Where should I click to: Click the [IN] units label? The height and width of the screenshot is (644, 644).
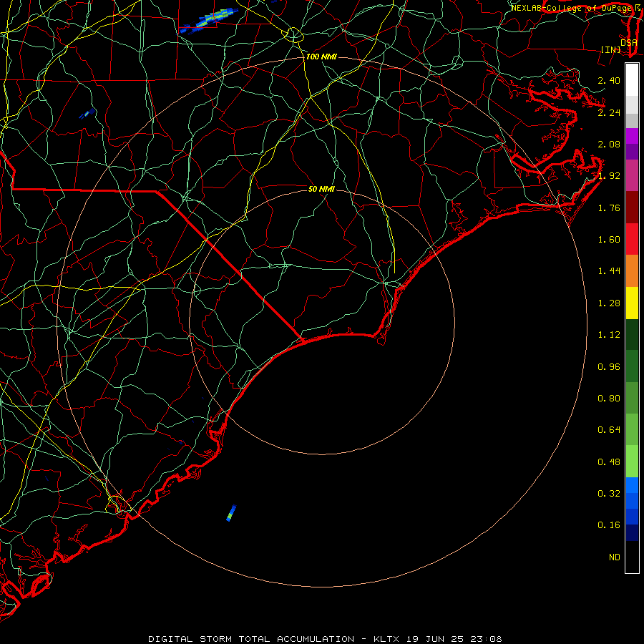pyautogui.click(x=610, y=49)
